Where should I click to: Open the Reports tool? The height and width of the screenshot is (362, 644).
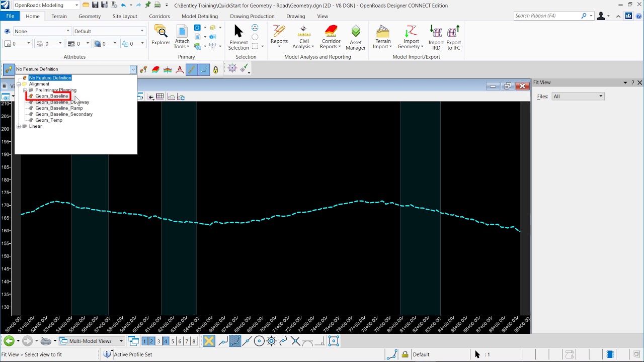pyautogui.click(x=279, y=36)
